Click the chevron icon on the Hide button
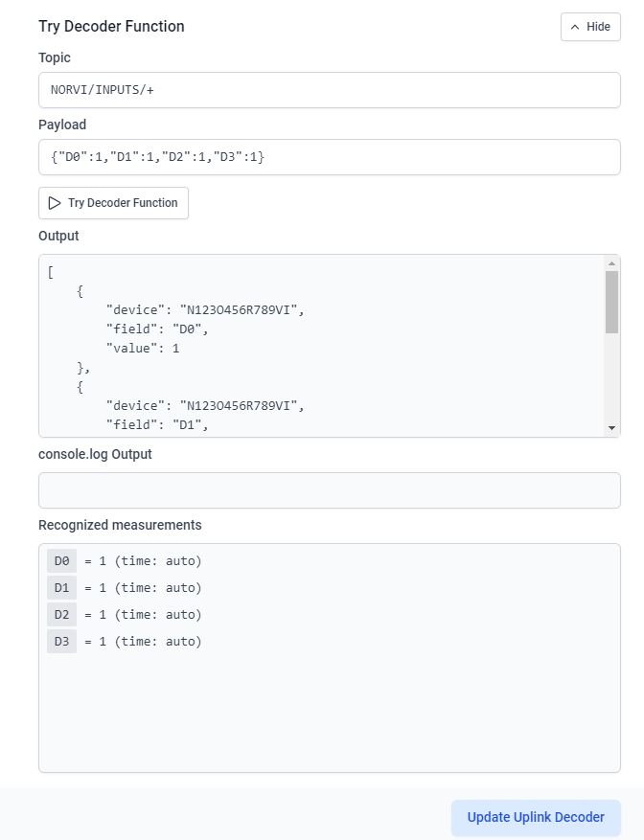This screenshot has width=644, height=840. coord(575,27)
